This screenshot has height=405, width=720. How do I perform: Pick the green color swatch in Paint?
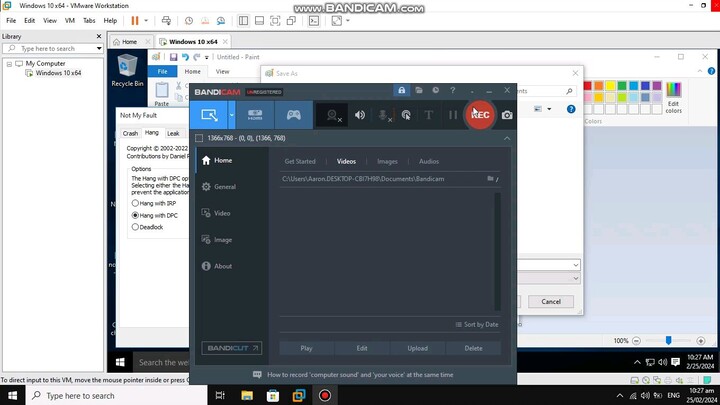click(x=622, y=86)
